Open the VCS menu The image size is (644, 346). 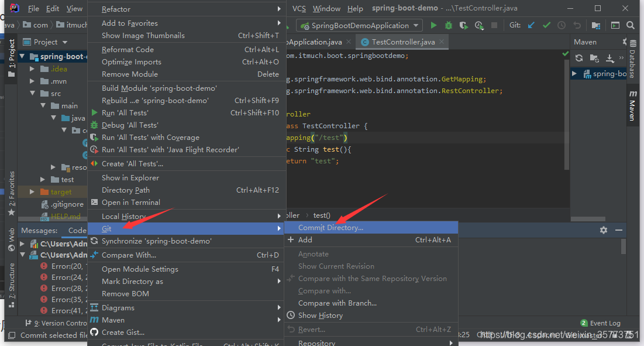(299, 9)
